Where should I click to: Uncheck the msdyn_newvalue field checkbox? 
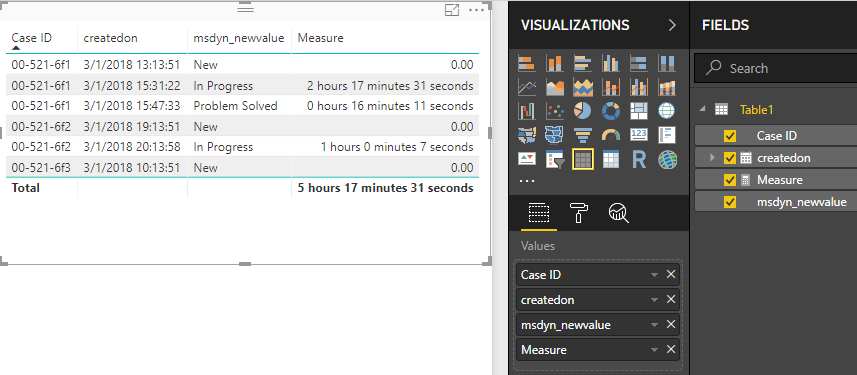click(x=730, y=202)
